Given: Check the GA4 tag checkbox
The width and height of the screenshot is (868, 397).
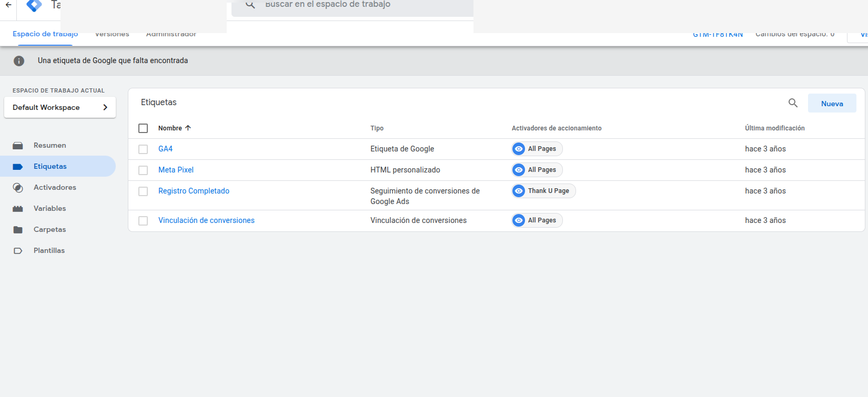Looking at the screenshot, I should tap(143, 149).
